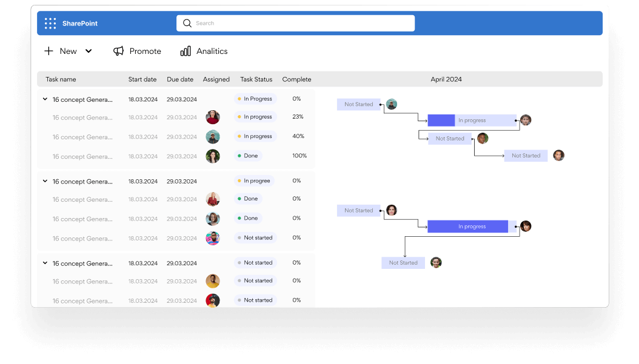The width and height of the screenshot is (639, 364).
Task: Select the assignee avatar in the 23% row
Action: [213, 117]
